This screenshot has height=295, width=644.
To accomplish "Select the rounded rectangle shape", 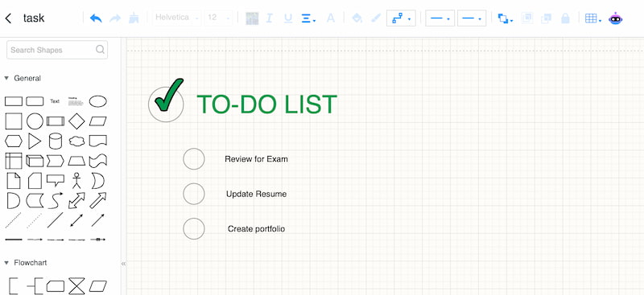I will click(35, 101).
